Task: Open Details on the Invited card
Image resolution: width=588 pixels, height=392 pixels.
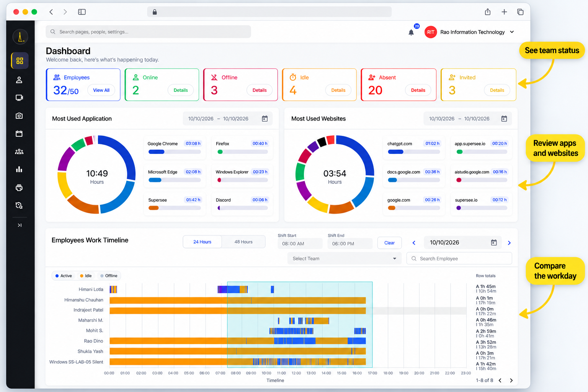Action: click(x=497, y=90)
